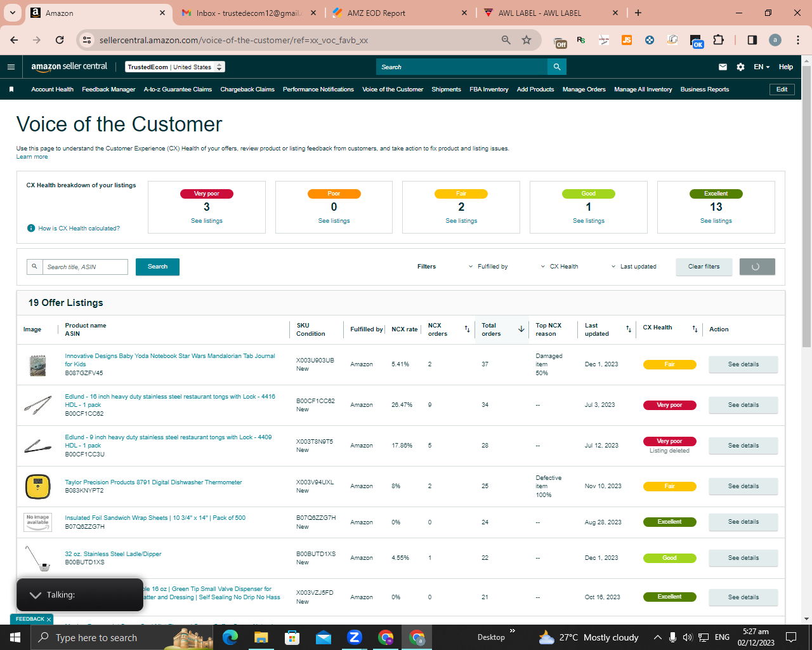812x650 pixels.
Task: Click the teal Search button
Action: [x=157, y=267]
